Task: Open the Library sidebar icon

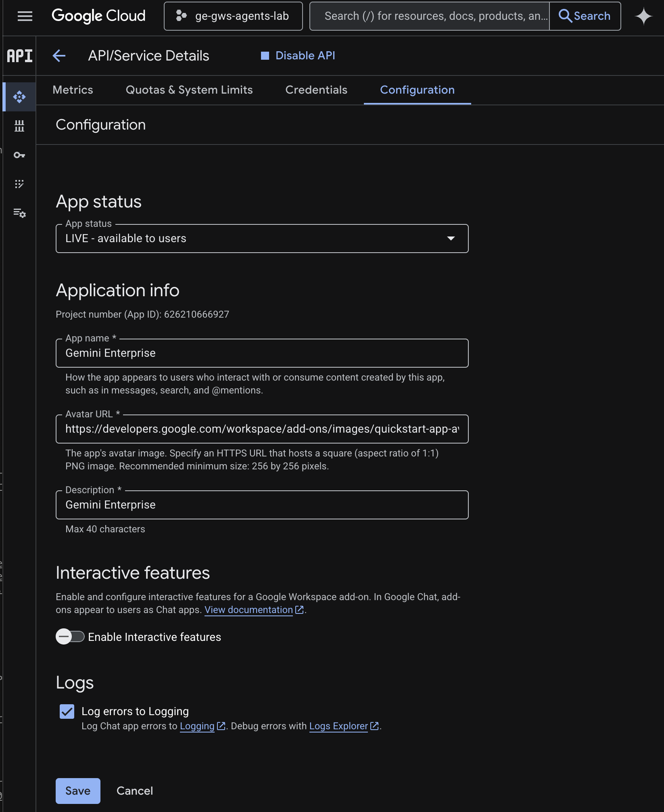Action: pyautogui.click(x=19, y=126)
